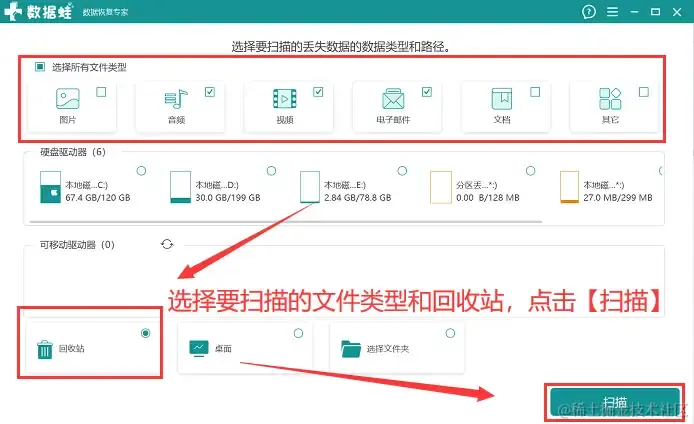Check the 其它 checkbox
The height and width of the screenshot is (424, 694).
click(x=644, y=92)
